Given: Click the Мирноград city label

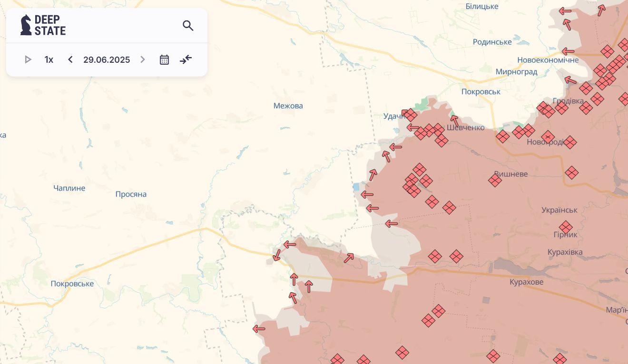Looking at the screenshot, I should [516, 72].
